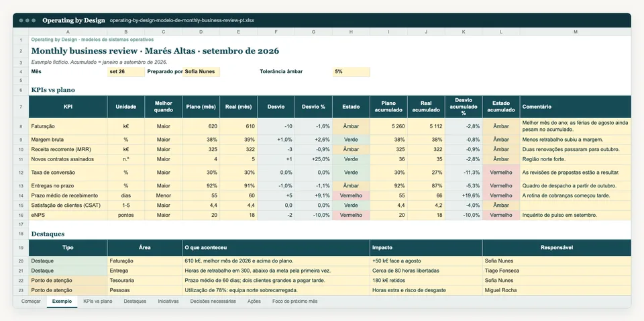Select the 'Receita recorrente (MRR)' cell
The height and width of the screenshot is (321, 644).
(68, 149)
